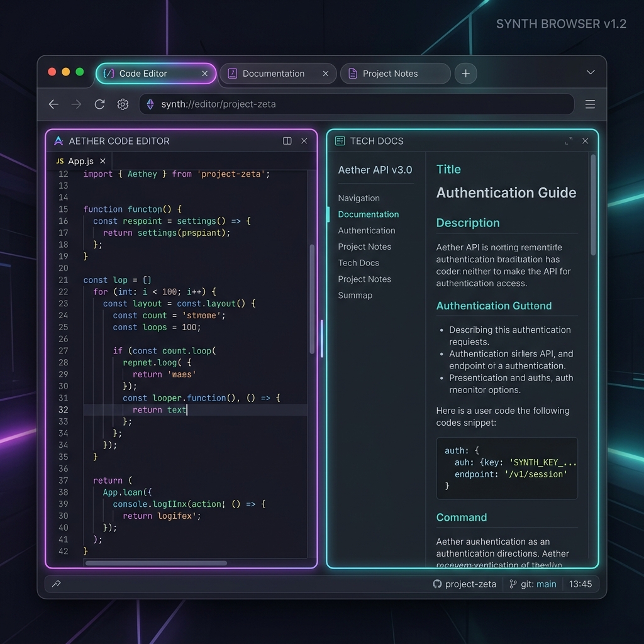Toggle split view in Aether Code Editor
The width and height of the screenshot is (644, 644).
287,141
